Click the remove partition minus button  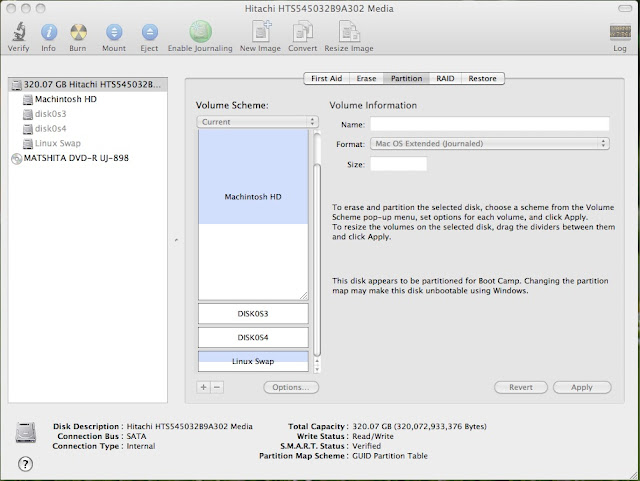click(217, 387)
